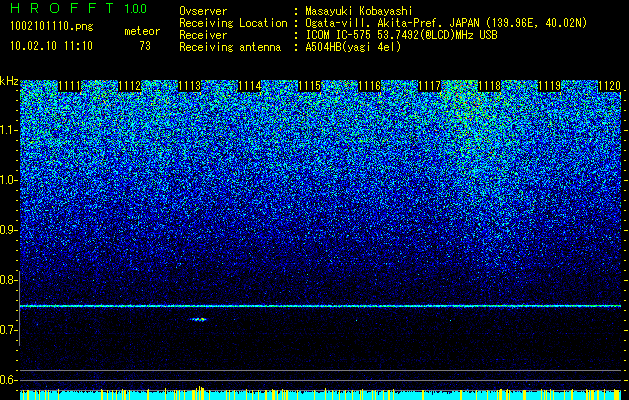The height and width of the screenshot is (400, 629).
Task: Click the 1120 time marker
Action: (x=609, y=86)
